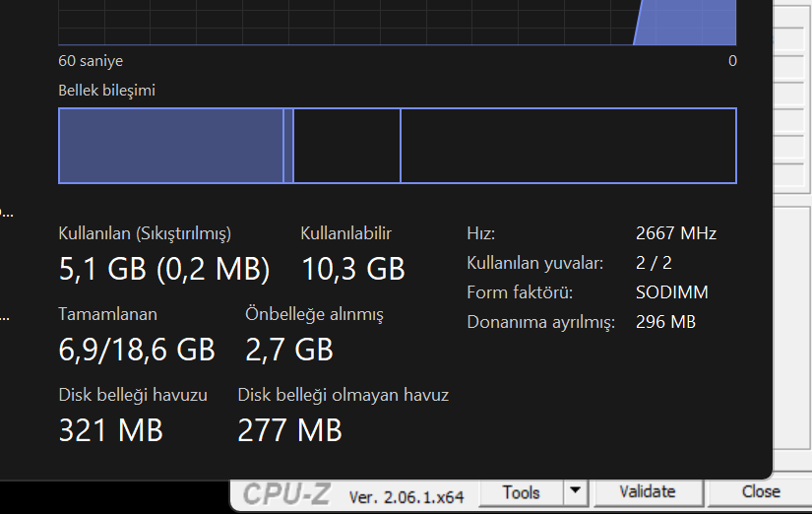Click the 2,7 GB cached value

tap(289, 349)
